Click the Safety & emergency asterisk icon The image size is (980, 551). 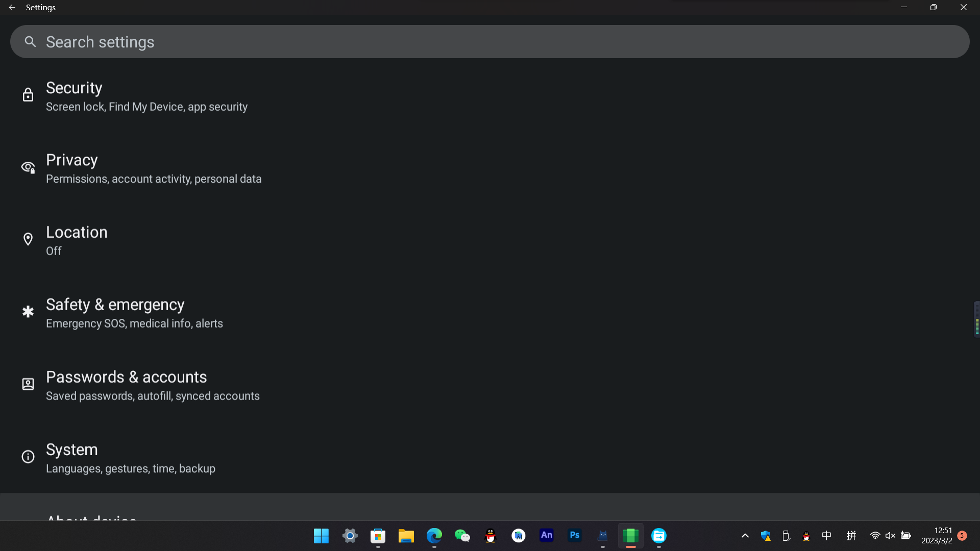click(x=28, y=311)
